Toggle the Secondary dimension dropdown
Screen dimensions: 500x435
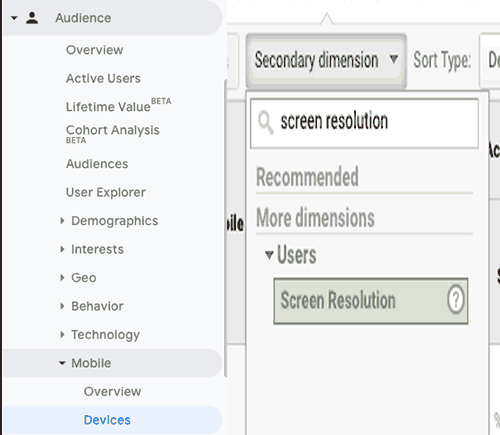(326, 60)
